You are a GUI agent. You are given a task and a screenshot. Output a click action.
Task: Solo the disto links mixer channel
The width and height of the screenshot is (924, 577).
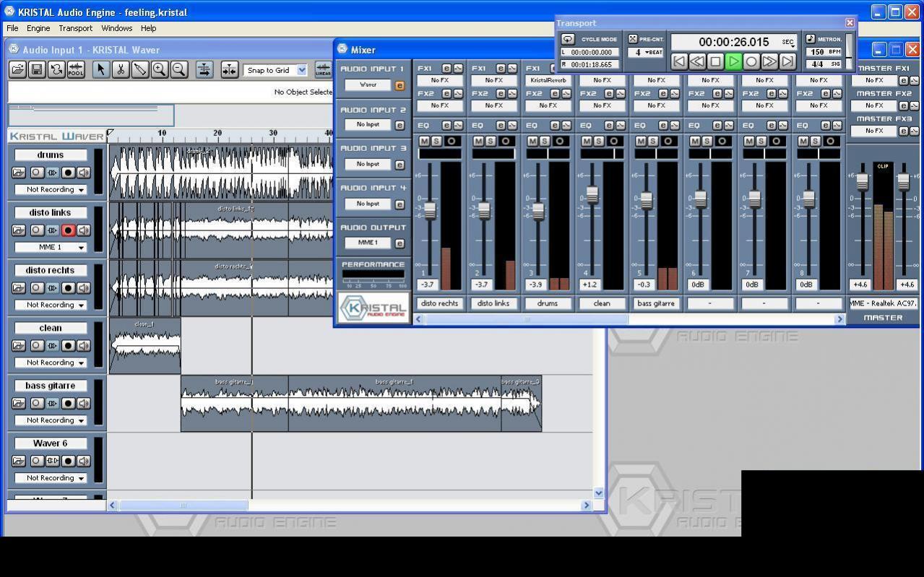click(x=491, y=141)
